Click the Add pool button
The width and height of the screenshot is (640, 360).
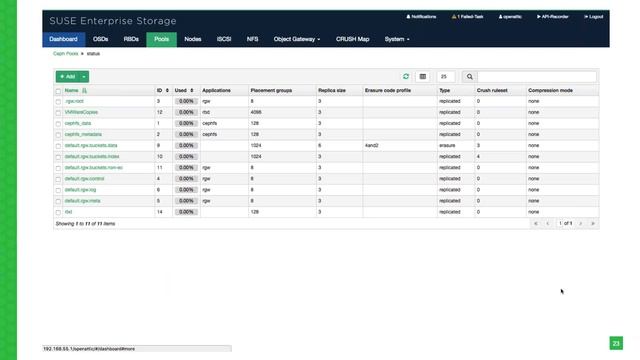pos(68,77)
